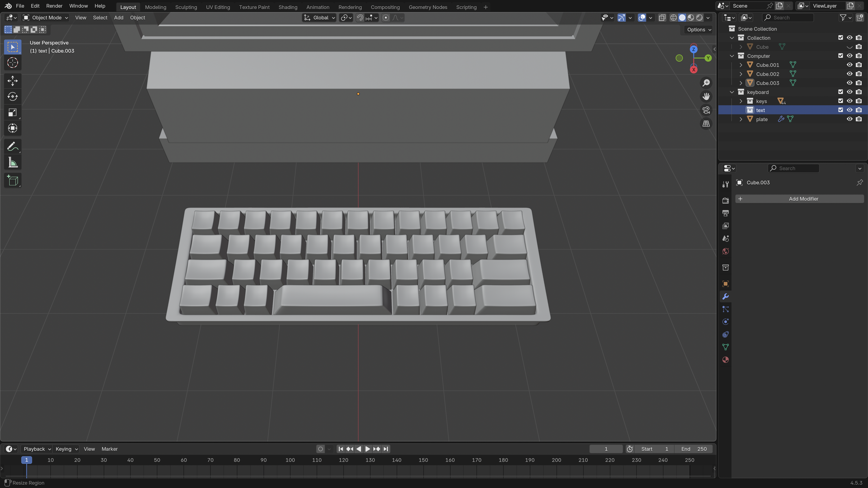Switch perspective/orthographic grid icon

tap(706, 124)
